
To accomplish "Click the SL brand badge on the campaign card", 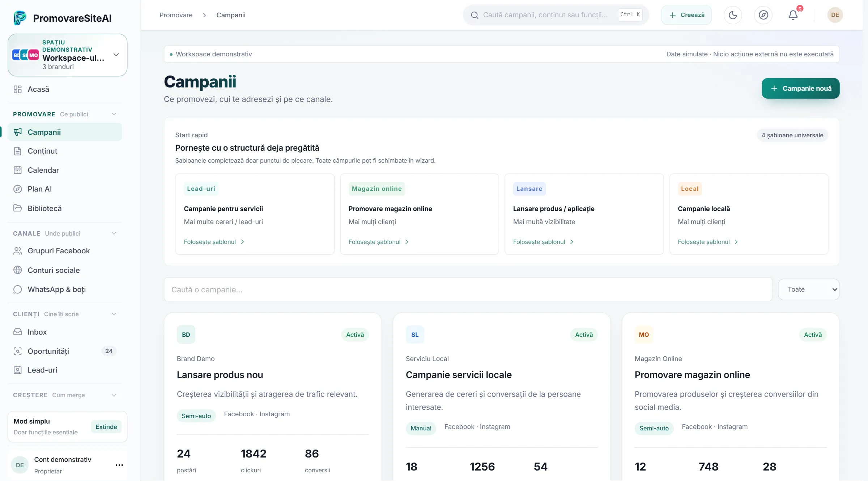I will [415, 335].
